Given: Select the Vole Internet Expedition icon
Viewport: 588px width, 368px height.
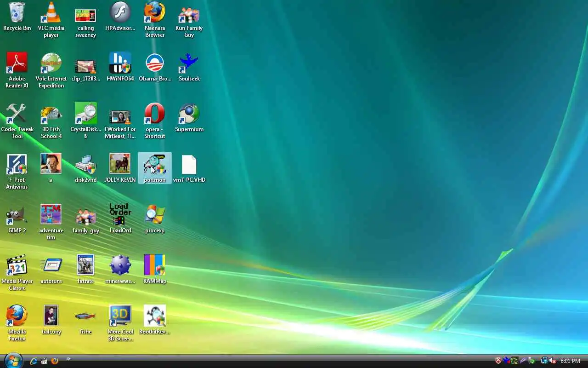Looking at the screenshot, I should coord(51,70).
